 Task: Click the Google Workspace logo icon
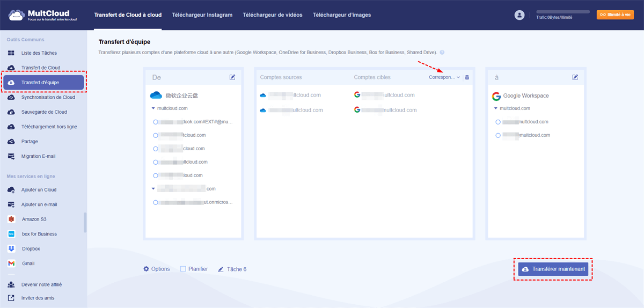[x=496, y=96]
